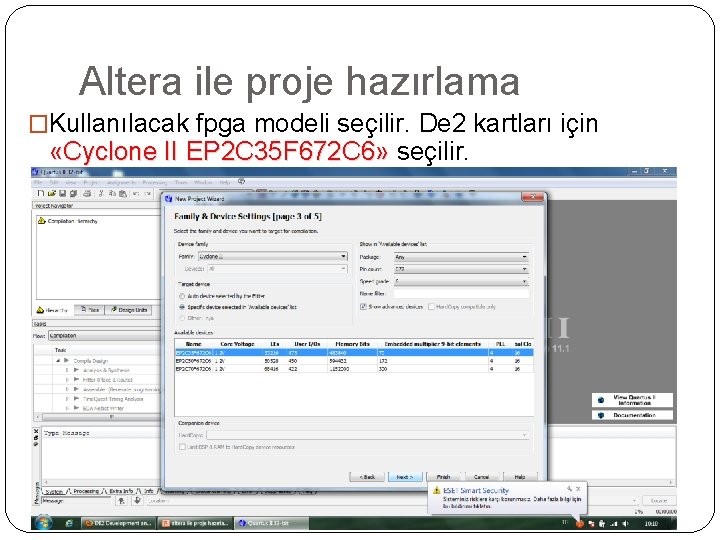Open the Pin count dropdown
This screenshot has height=540, width=720.
click(461, 269)
